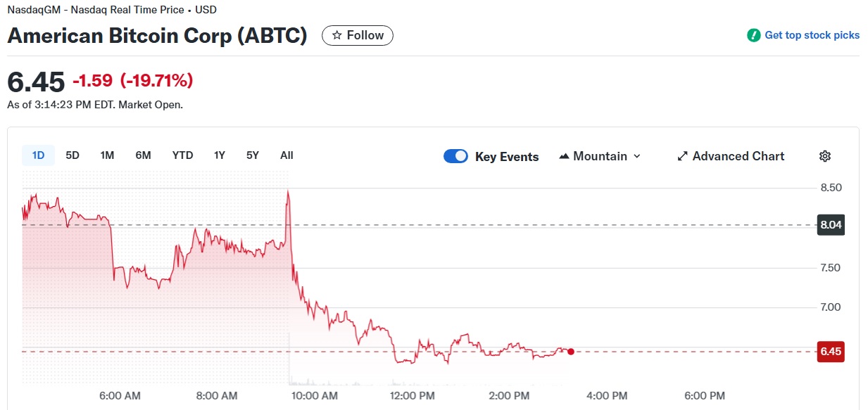Viewport: 868px width, 410px height.
Task: Toggle the Key Events switch
Action: [x=455, y=156]
